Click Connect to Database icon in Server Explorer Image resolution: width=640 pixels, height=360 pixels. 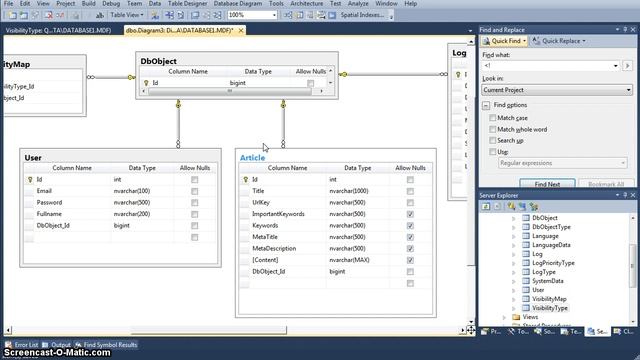(x=511, y=207)
